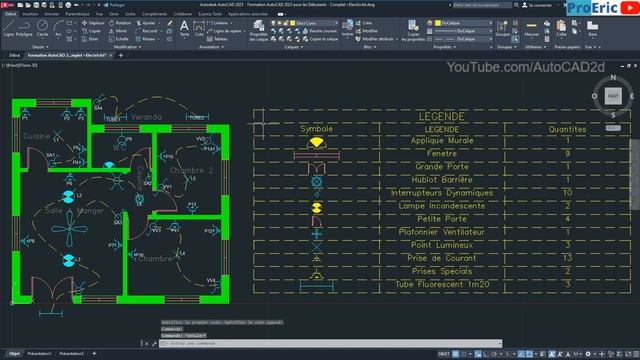This screenshot has height=360, width=640.
Task: Select the Polyligne tool
Action: click(24, 29)
